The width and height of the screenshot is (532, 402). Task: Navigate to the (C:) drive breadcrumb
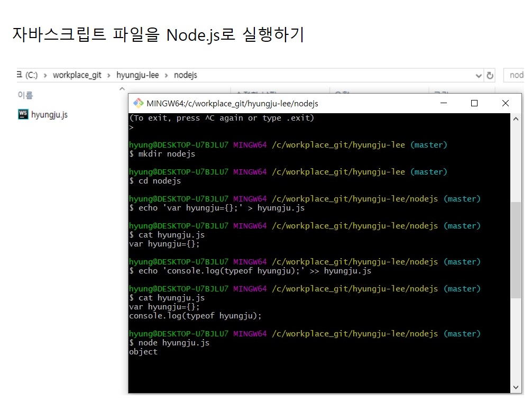31,75
